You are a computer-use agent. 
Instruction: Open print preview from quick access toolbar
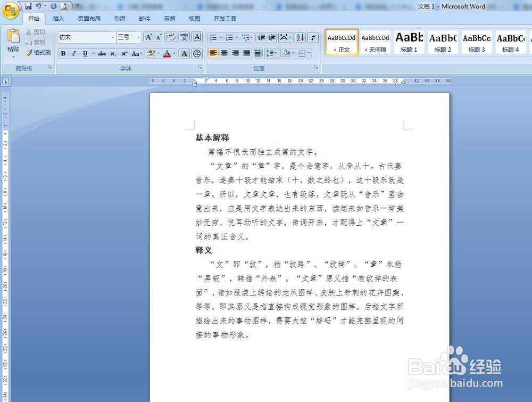coord(64,6)
